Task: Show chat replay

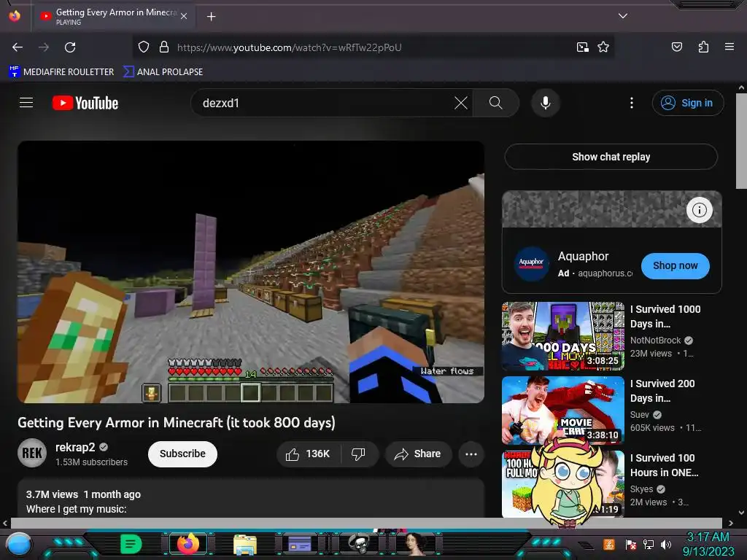Action: [x=611, y=157]
